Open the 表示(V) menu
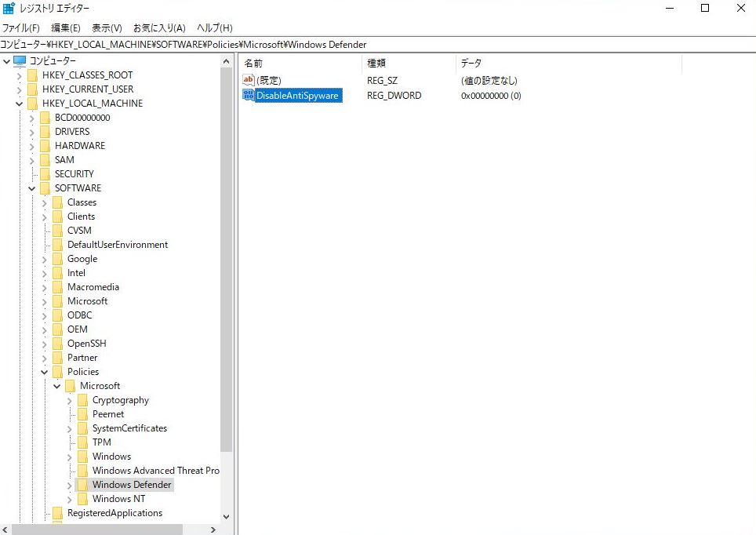This screenshot has height=535, width=756. point(107,28)
